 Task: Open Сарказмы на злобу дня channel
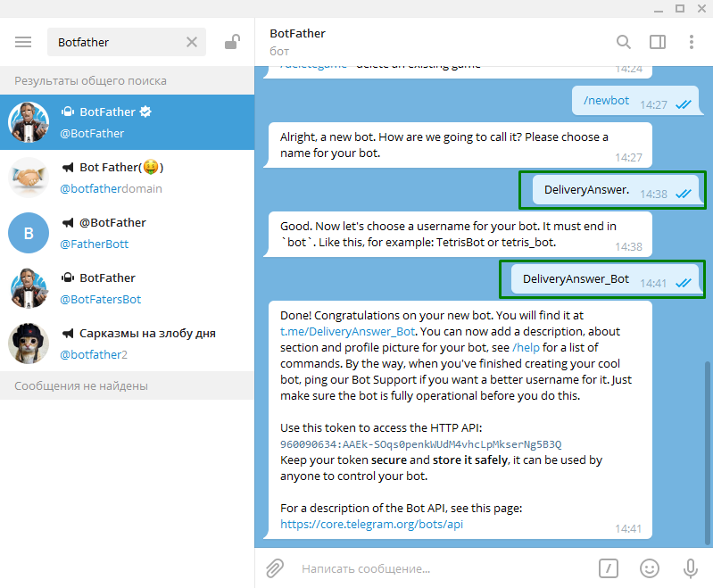[x=128, y=344]
